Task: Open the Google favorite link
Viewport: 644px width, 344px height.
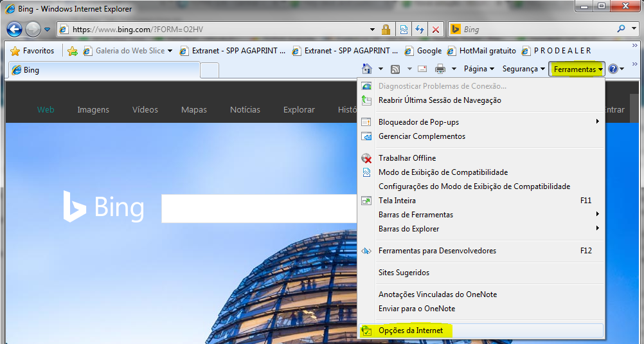Action: 424,51
